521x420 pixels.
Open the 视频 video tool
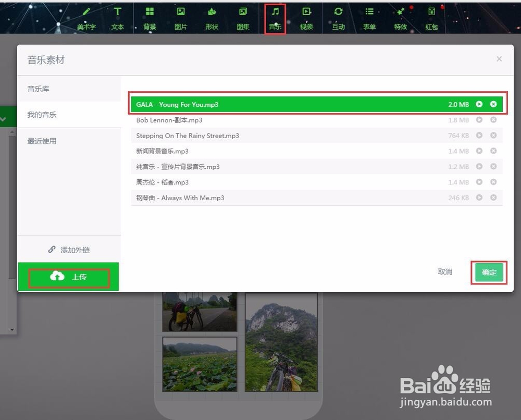pyautogui.click(x=306, y=19)
